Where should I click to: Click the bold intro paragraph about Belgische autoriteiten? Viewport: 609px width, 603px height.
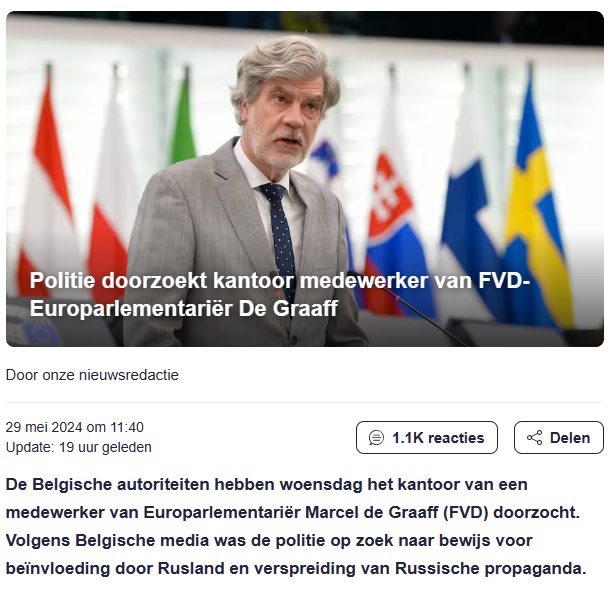click(296, 527)
